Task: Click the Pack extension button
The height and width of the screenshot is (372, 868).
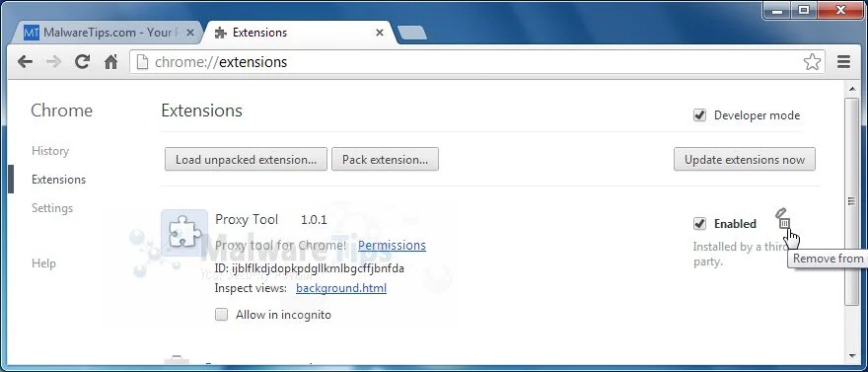Action: click(x=386, y=160)
